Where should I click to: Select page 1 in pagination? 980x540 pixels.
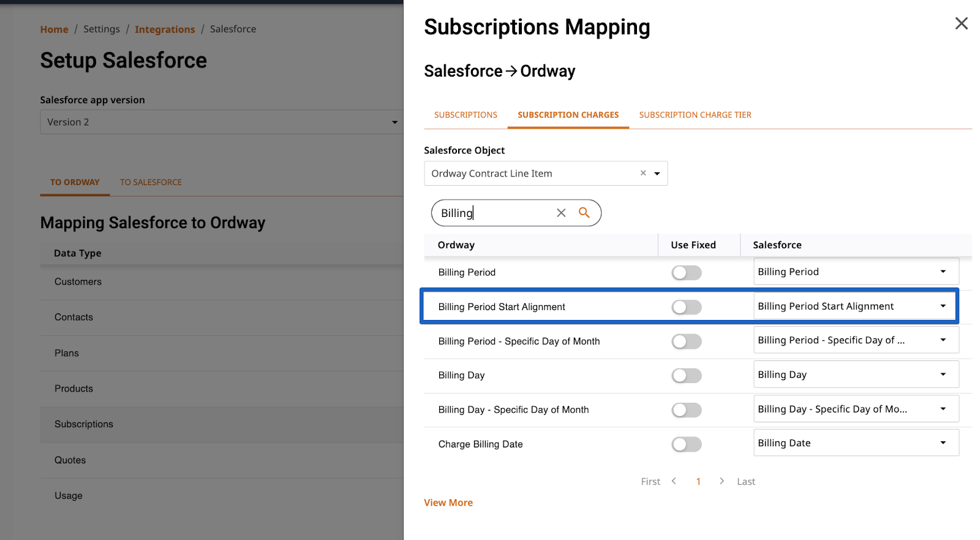click(x=698, y=482)
